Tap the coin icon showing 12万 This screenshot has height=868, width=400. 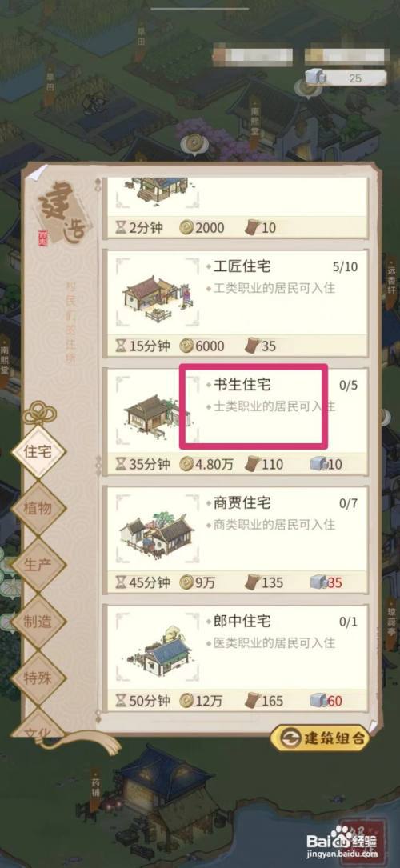point(186,701)
